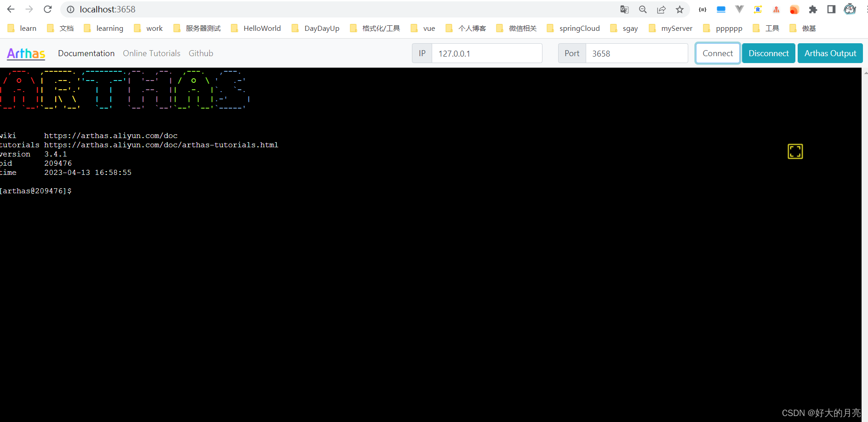
Task: Bookmark this page using the star icon
Action: (x=680, y=9)
